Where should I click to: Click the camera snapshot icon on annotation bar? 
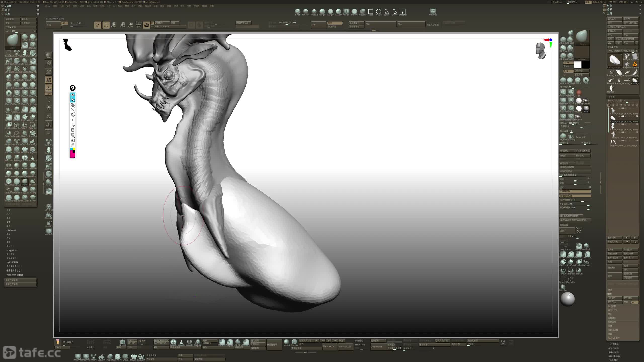(73, 140)
